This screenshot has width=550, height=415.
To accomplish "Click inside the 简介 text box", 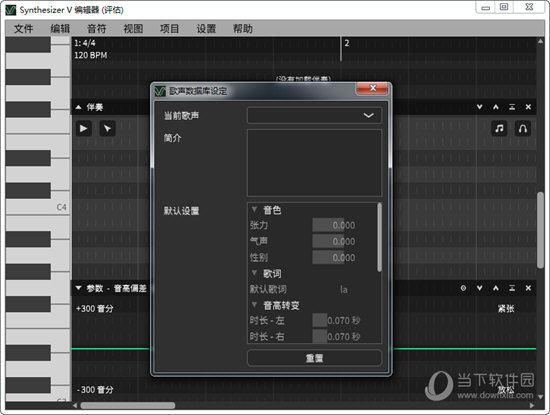I will click(x=314, y=163).
